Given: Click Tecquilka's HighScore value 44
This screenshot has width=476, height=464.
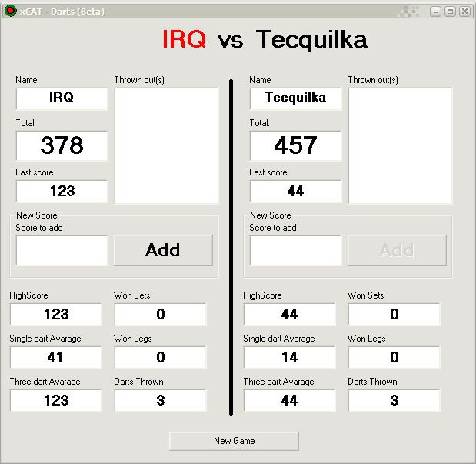Looking at the screenshot, I should [x=290, y=314].
